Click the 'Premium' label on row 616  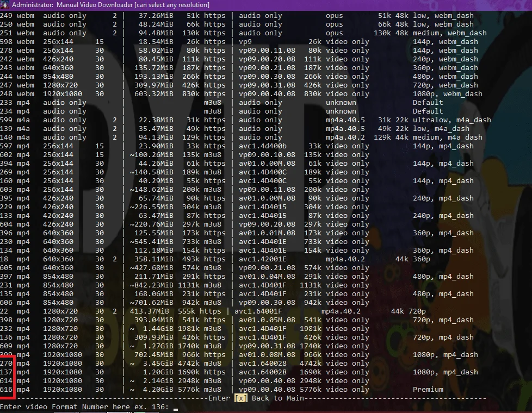coord(428,390)
